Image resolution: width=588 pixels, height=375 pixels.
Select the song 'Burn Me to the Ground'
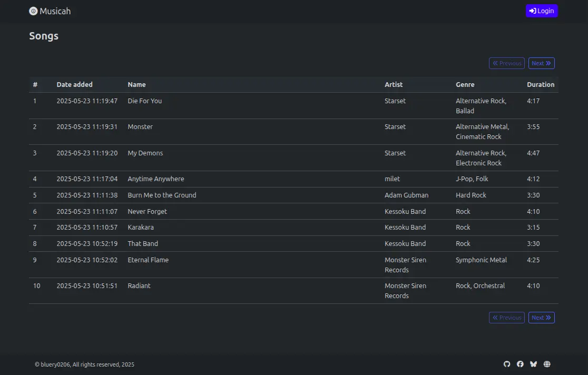pos(162,195)
